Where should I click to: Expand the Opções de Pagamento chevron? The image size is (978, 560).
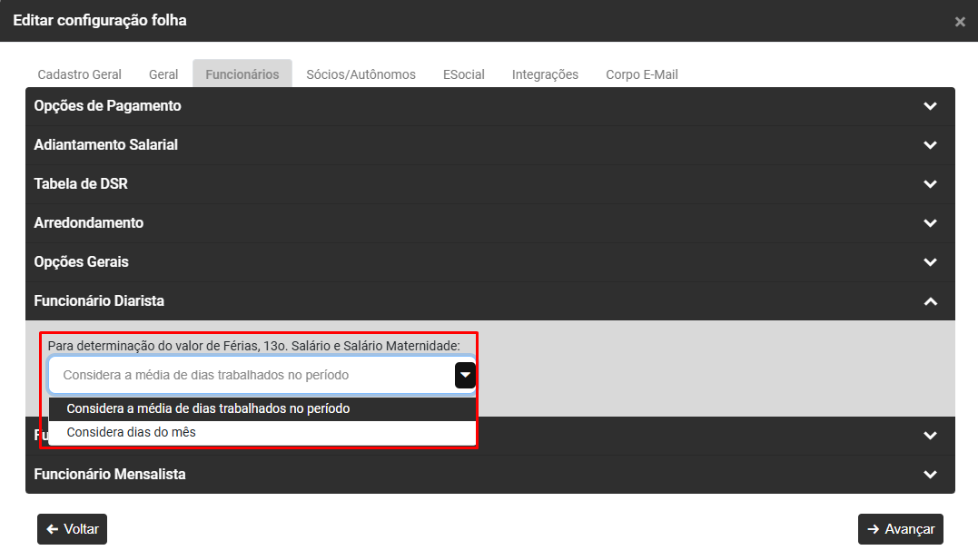point(930,106)
